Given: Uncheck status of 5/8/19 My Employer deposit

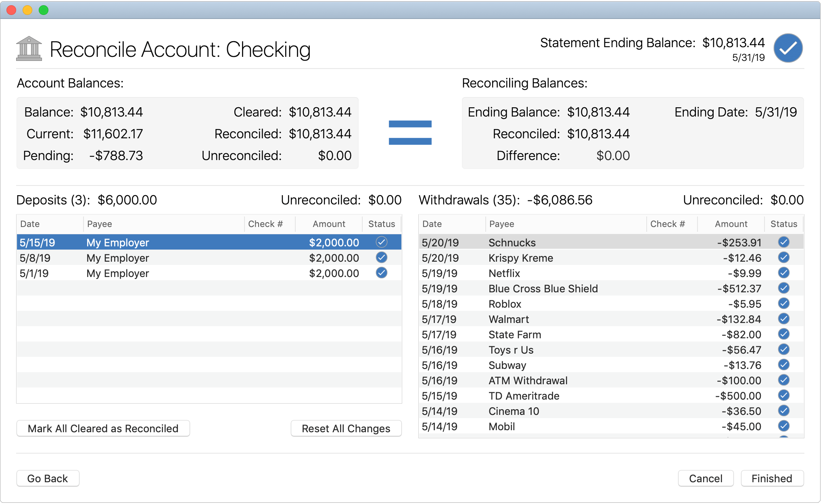Looking at the screenshot, I should tap(381, 258).
